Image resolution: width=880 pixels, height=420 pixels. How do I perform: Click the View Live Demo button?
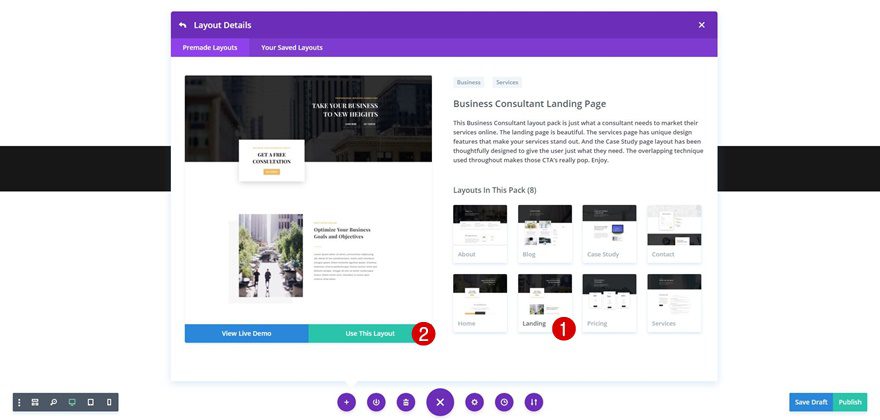pos(246,334)
